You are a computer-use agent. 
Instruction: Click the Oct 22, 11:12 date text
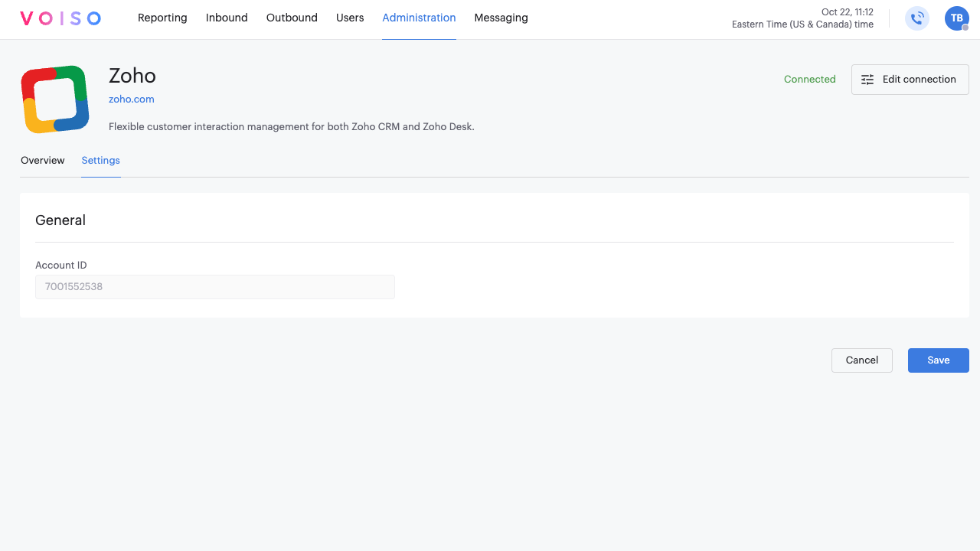[848, 12]
